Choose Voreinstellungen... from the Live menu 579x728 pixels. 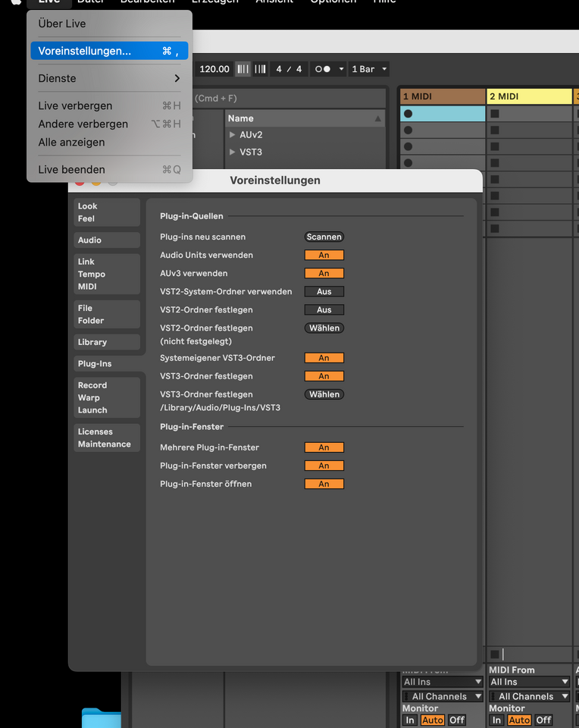coord(109,51)
